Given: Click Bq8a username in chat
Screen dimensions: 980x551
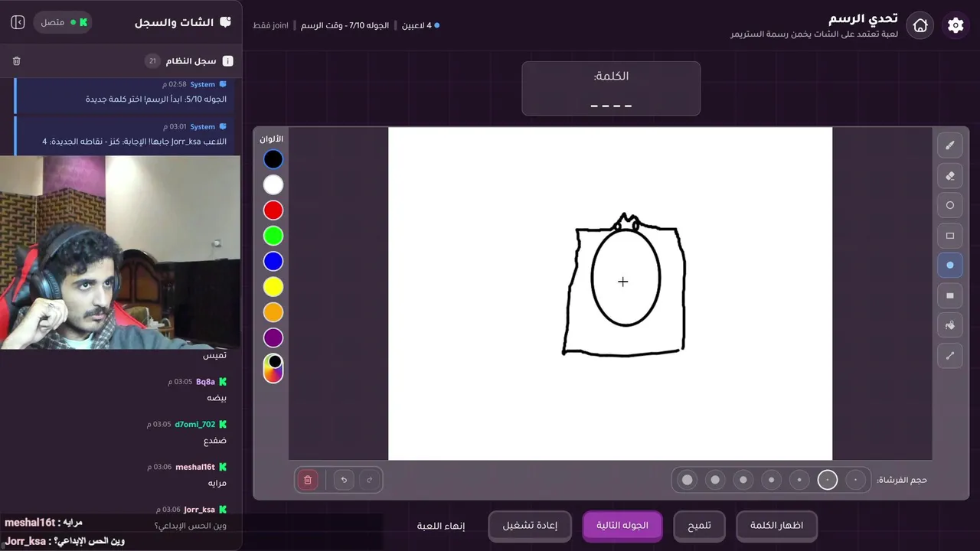Looking at the screenshot, I should pyautogui.click(x=205, y=381).
